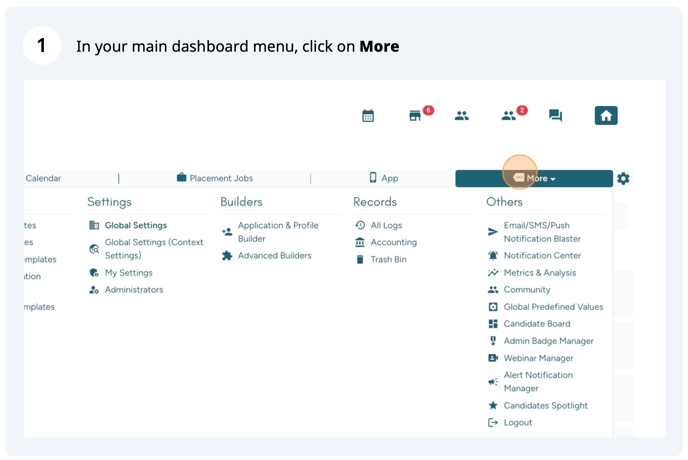Click the calendar icon in top bar

(368, 116)
